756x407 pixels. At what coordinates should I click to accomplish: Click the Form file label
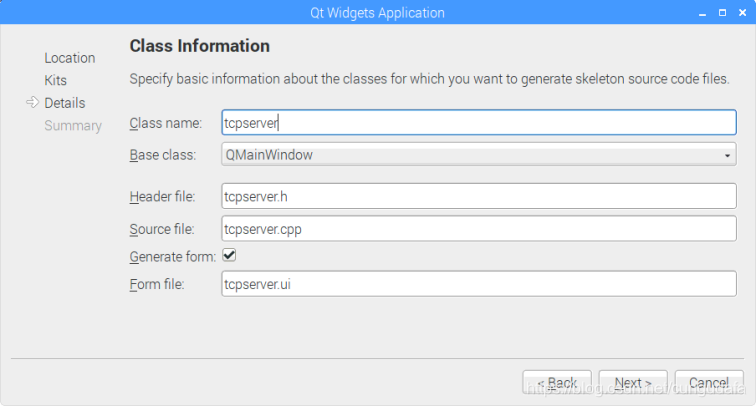157,285
